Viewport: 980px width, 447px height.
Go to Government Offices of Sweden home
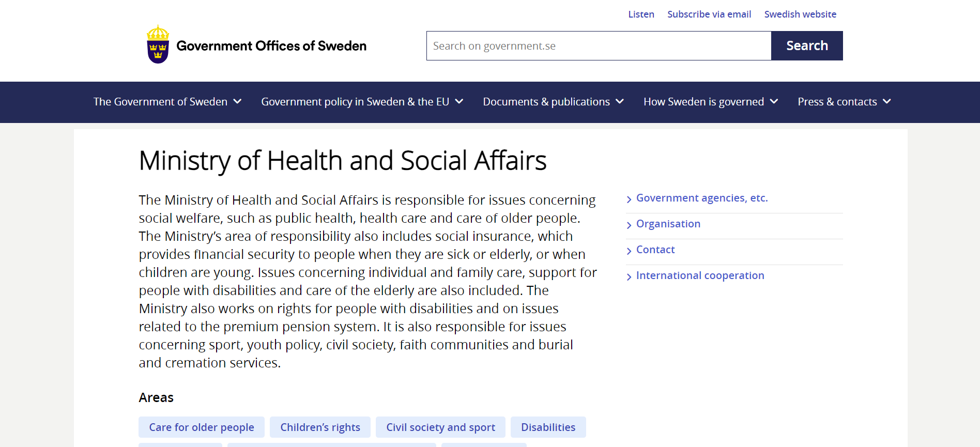pyautogui.click(x=271, y=46)
